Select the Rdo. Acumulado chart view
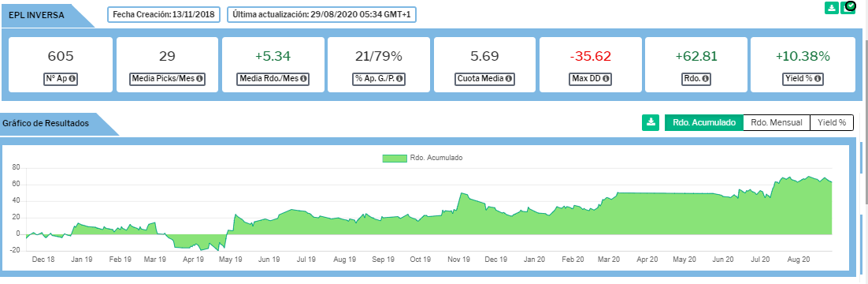Image resolution: width=868 pixels, height=284 pixels. click(x=703, y=122)
